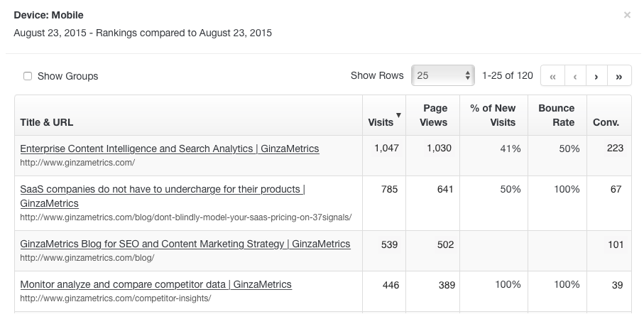Go to previous page of results
This screenshot has height=324, width=644.
point(574,76)
